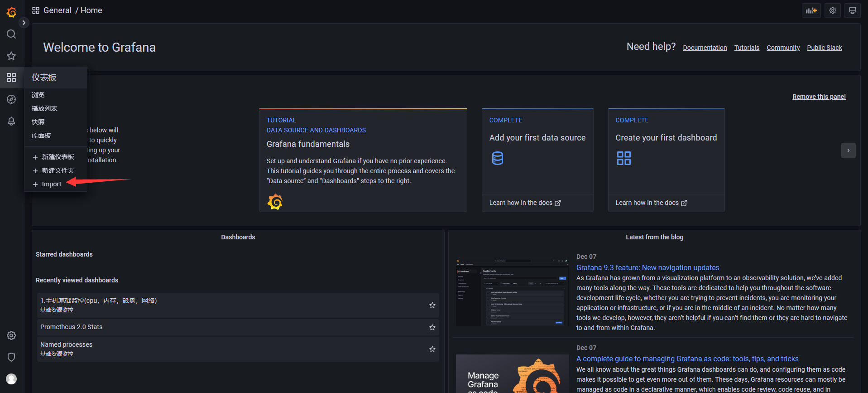Open the Explore compass icon
This screenshot has height=393, width=868.
11,99
